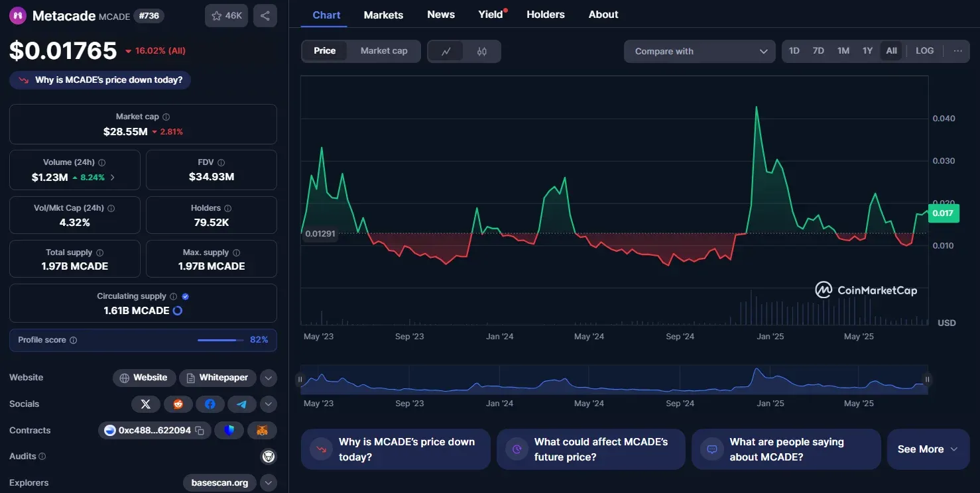Click Vol/Mkt Cap (24h) info icon

coord(111,208)
